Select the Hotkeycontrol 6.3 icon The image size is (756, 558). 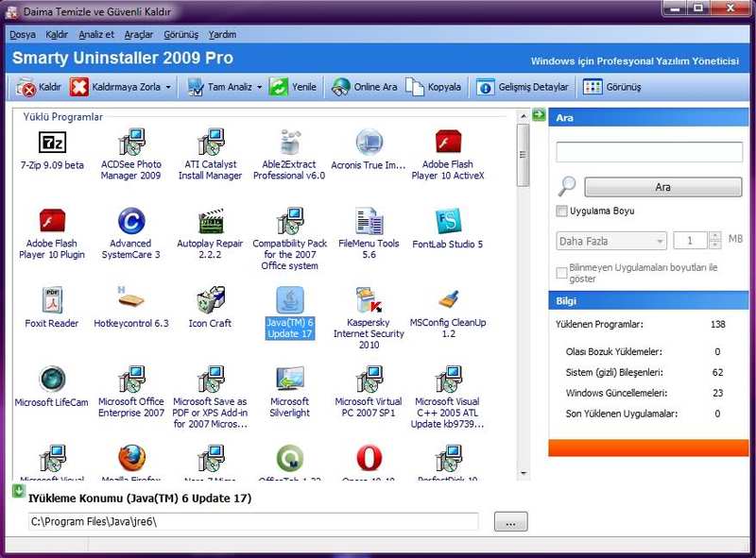(x=131, y=298)
